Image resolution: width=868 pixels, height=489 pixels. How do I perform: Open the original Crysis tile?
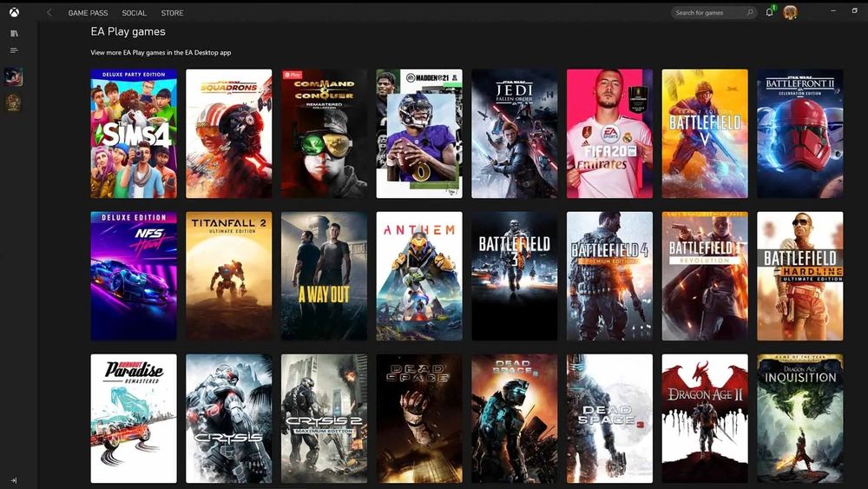(229, 419)
